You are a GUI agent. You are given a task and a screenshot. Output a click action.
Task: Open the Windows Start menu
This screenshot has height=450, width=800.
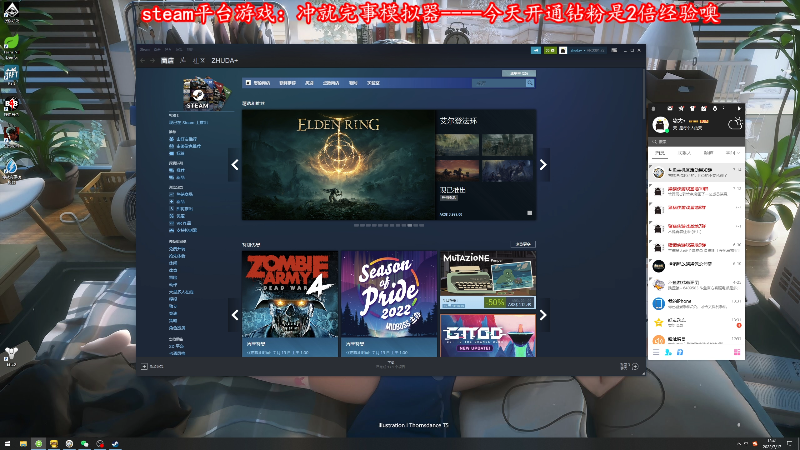7,444
